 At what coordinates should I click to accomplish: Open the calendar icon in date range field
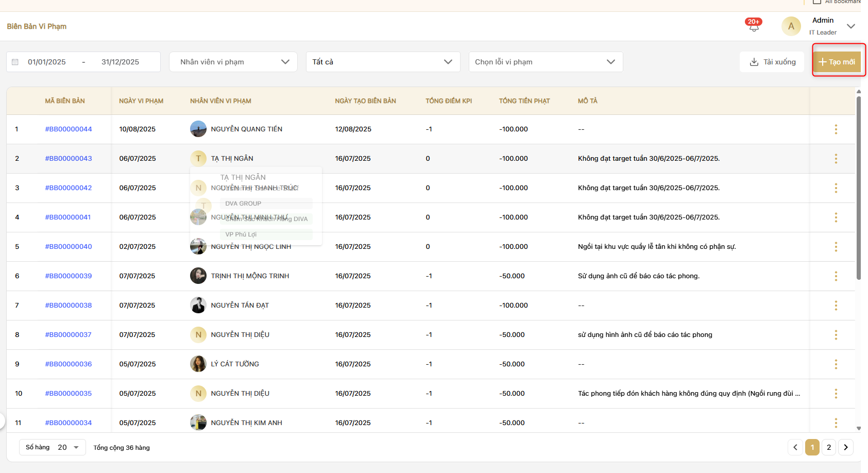[x=15, y=62]
